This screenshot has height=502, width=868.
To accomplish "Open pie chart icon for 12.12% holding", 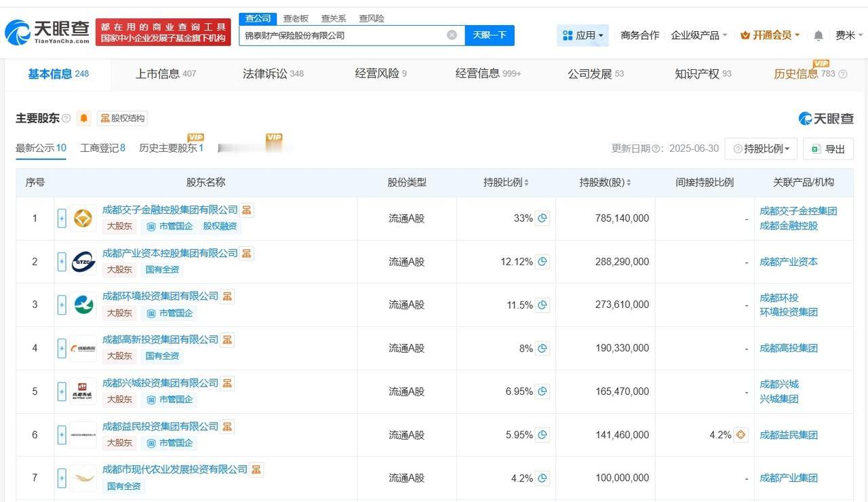I will click(542, 262).
